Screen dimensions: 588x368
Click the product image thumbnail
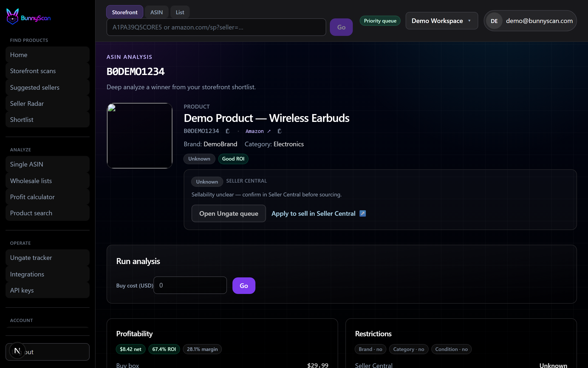139,135
